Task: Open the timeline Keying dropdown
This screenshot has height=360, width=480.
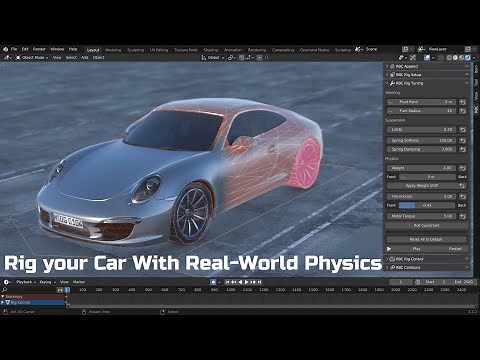Action: click(x=47, y=282)
